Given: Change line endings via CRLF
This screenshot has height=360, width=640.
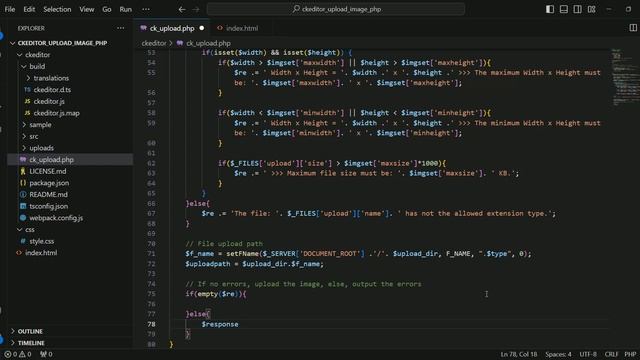Looking at the screenshot, I should pyautogui.click(x=611, y=354).
